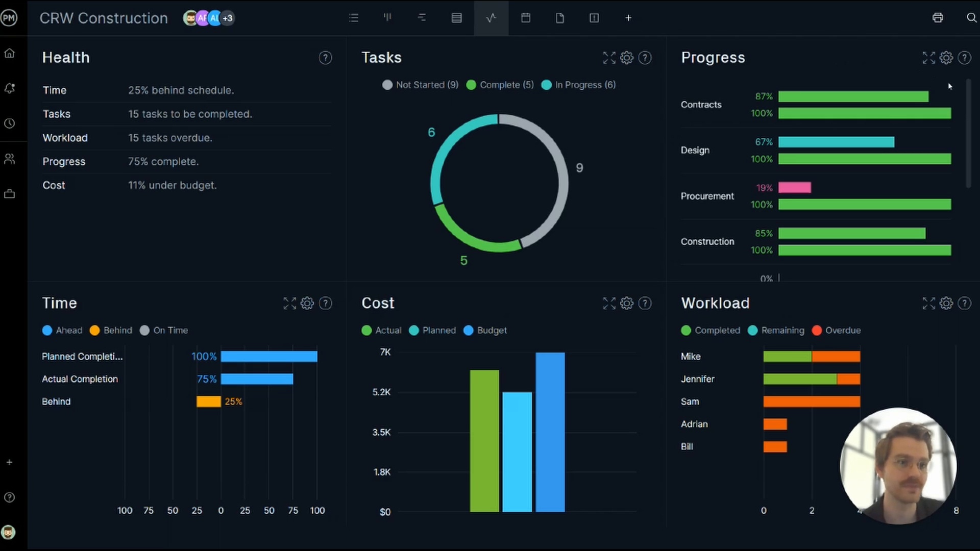Expand the Tasks widget fullscreen
Screen dimensions: 980x551
(609, 58)
